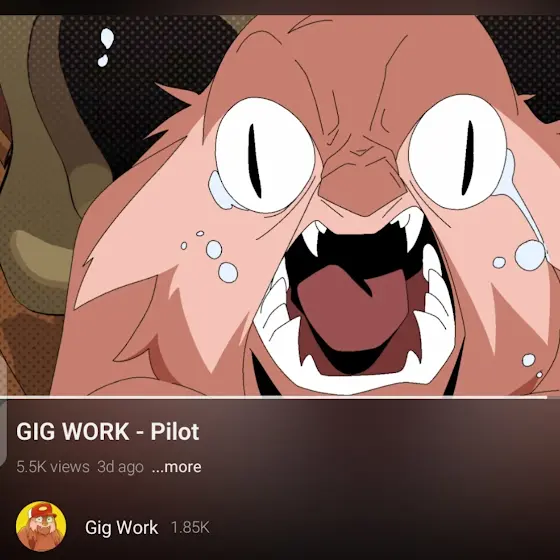This screenshot has width=560, height=560.
Task: Expand the description with ...more
Action: click(x=176, y=467)
